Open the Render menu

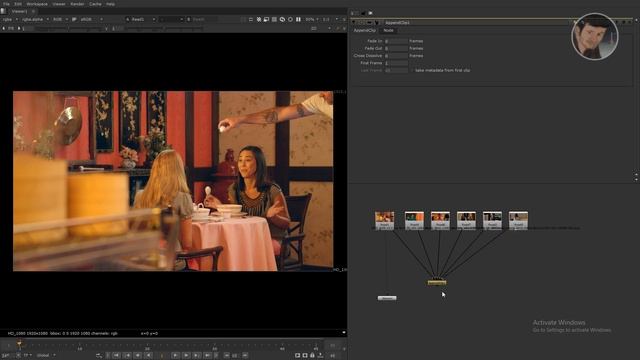(x=77, y=4)
